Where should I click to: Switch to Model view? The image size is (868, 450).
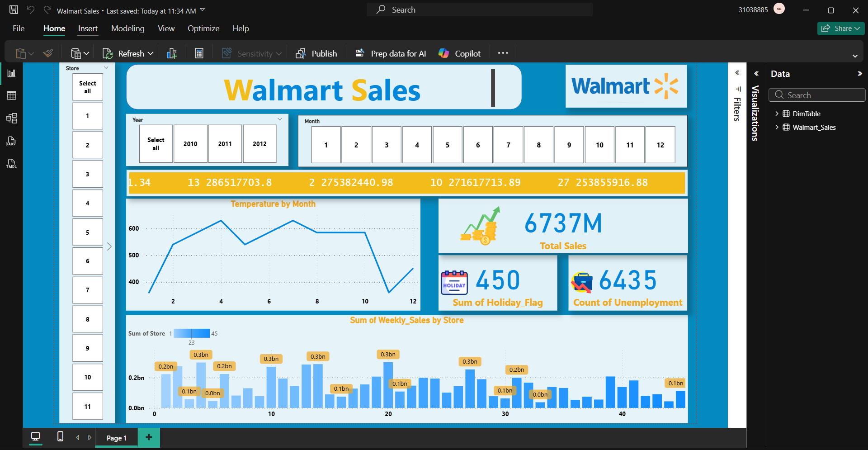click(x=11, y=118)
